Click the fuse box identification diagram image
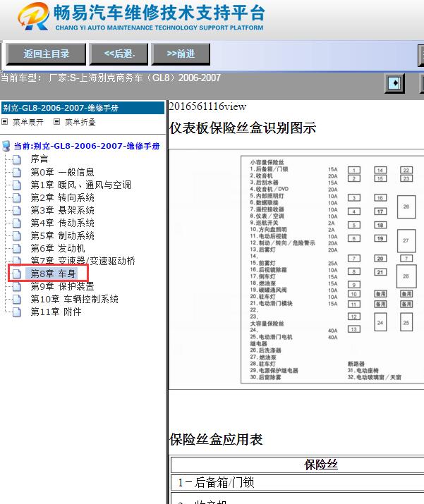 tap(332, 270)
